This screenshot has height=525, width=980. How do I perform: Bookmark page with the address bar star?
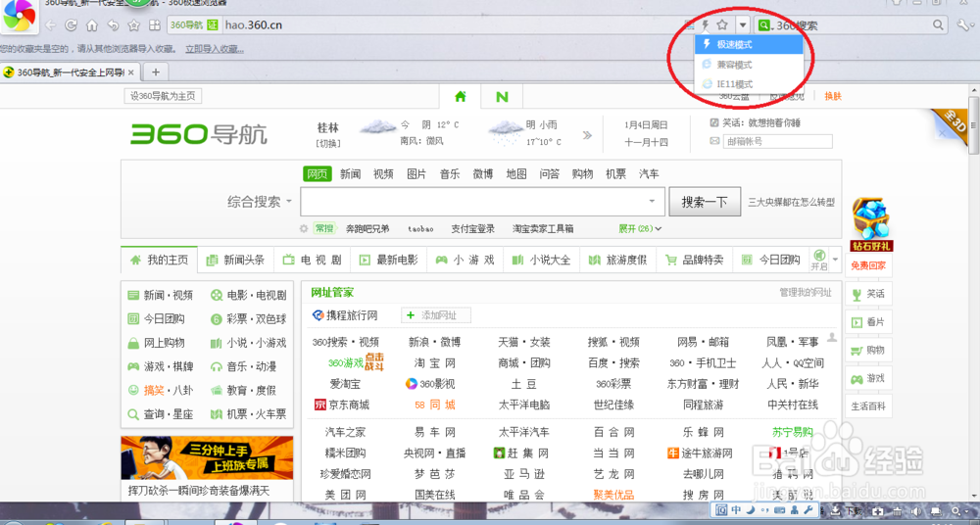(722, 25)
